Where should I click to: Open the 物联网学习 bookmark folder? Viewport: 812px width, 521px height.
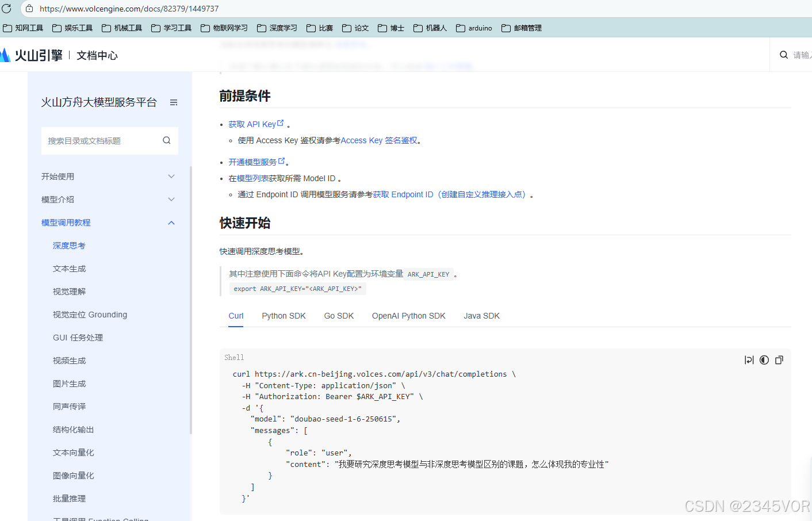point(224,28)
